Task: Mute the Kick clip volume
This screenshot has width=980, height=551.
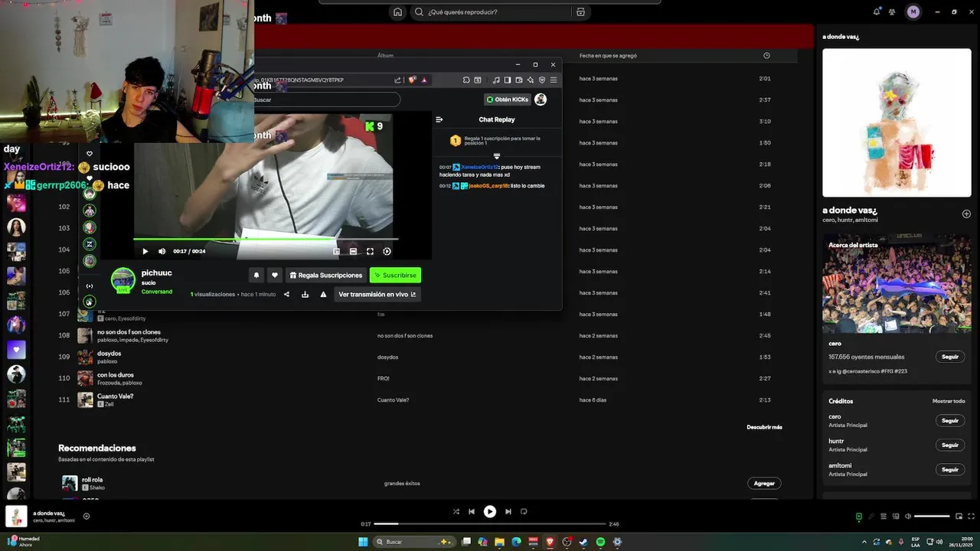Action: pos(162,251)
